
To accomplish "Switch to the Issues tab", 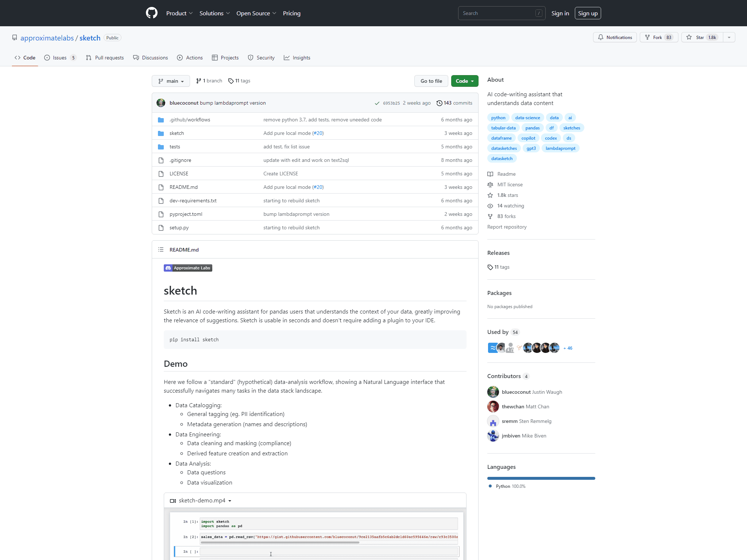I will 60,58.
